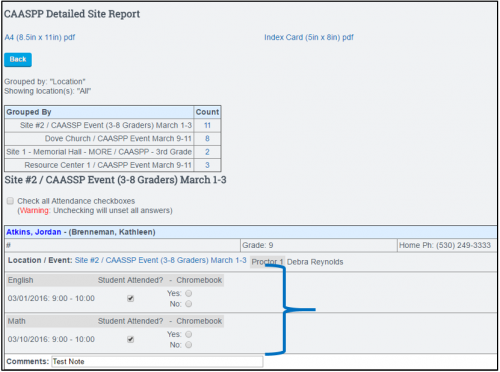This screenshot has width=500, height=372.
Task: Click count 3 for Resource Center 1 group
Action: point(207,165)
